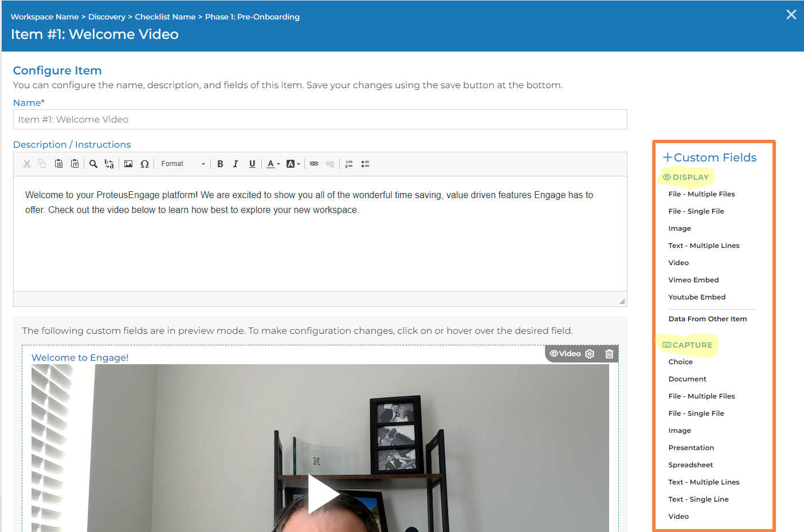Click the Video eye label badge
This screenshot has height=532, width=804.
(565, 354)
